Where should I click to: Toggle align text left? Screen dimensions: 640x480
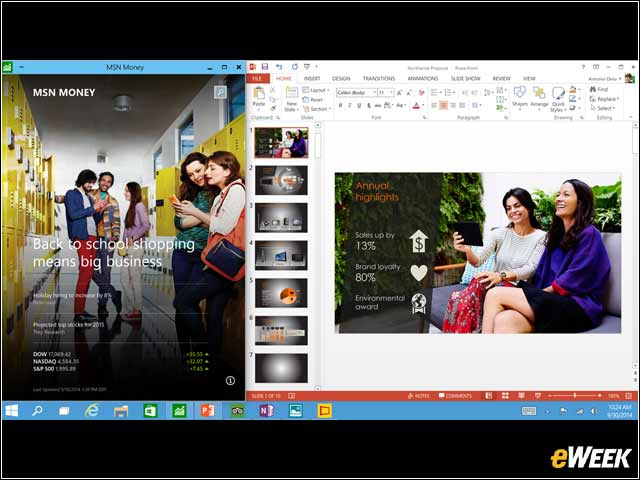click(x=434, y=105)
